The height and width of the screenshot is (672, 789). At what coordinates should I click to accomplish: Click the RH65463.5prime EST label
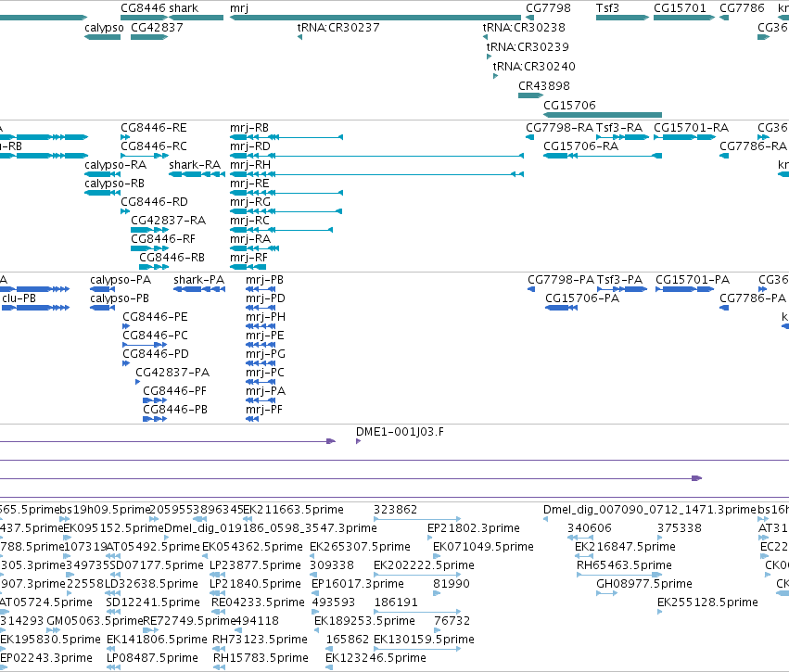[624, 565]
